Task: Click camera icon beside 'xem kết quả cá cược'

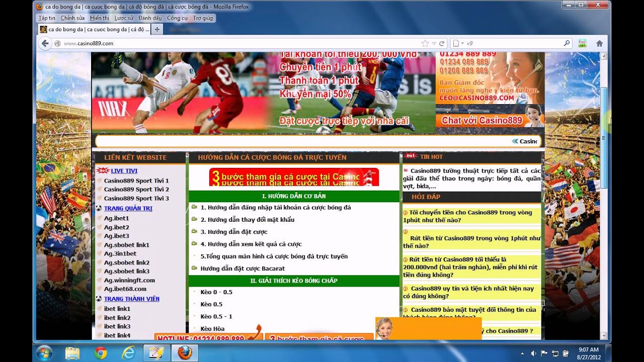Action: coord(194,244)
